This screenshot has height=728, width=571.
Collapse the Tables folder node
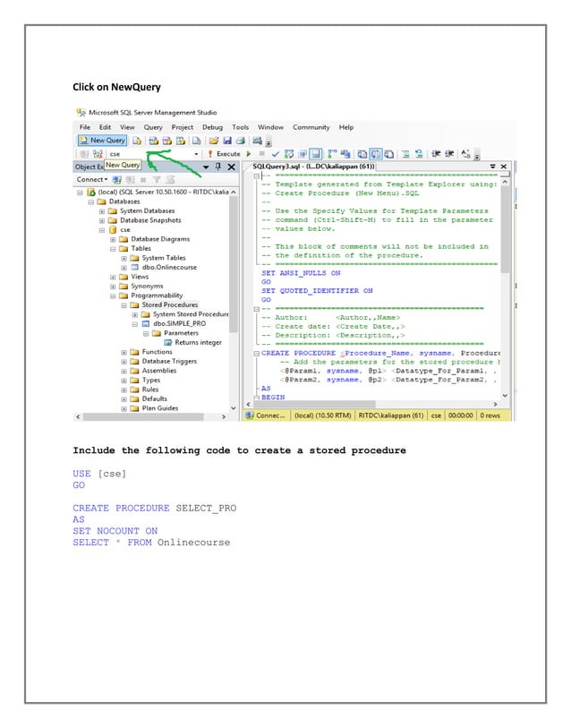113,249
